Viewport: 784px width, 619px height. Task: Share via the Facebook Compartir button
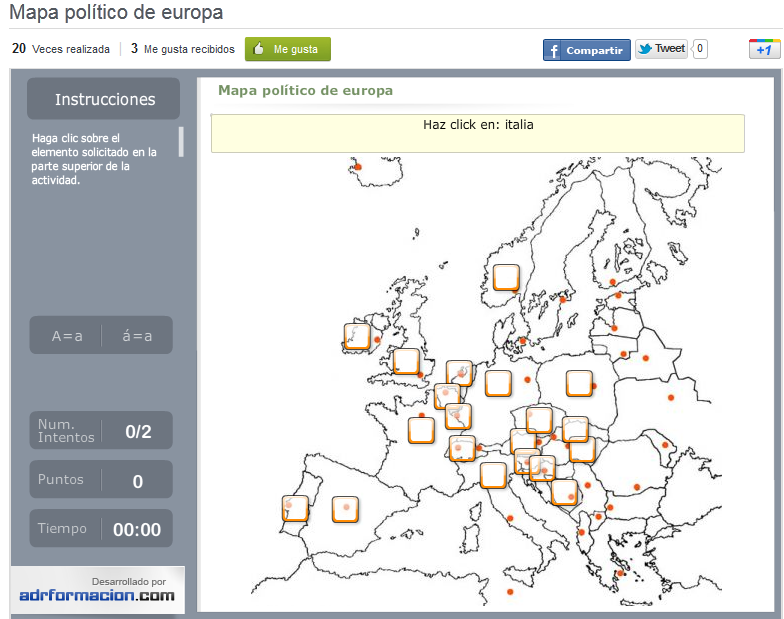coord(586,50)
